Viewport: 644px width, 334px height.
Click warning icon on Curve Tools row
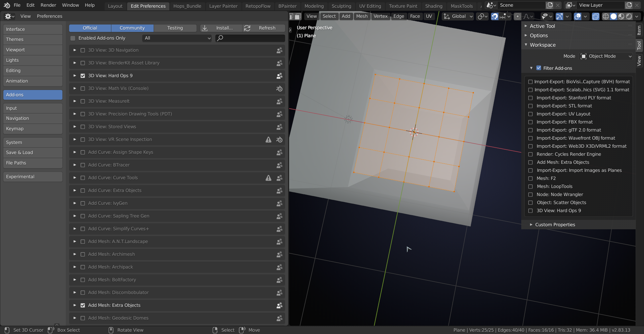(268, 178)
